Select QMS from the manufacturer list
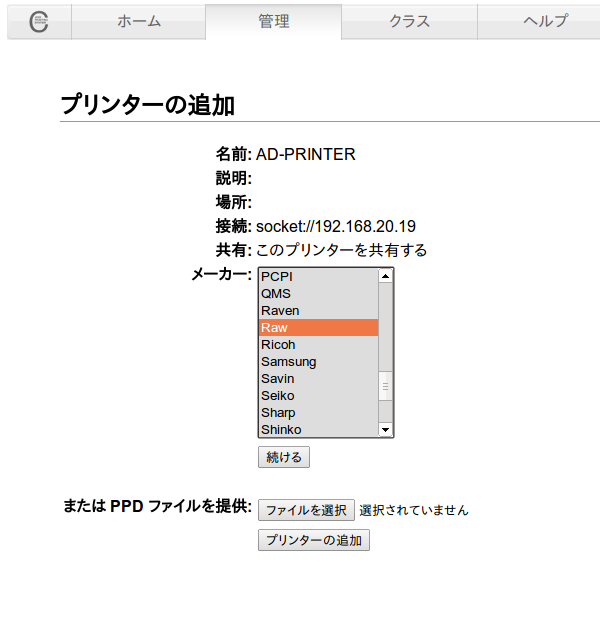 (317, 294)
